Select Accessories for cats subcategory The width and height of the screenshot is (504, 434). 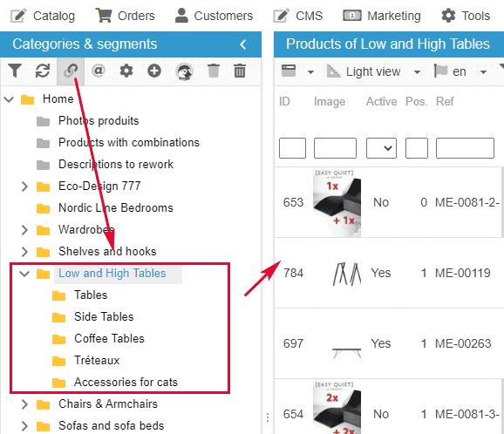click(x=126, y=383)
